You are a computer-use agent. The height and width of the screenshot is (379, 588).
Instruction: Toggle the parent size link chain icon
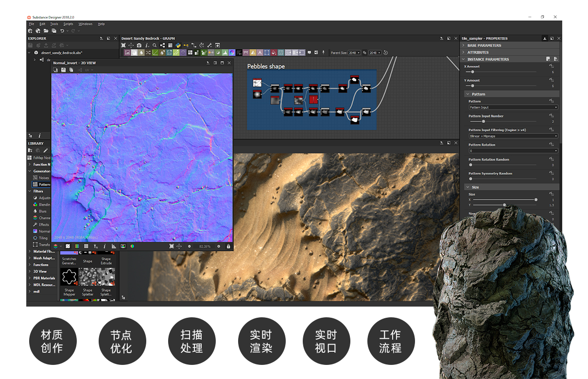[364, 52]
